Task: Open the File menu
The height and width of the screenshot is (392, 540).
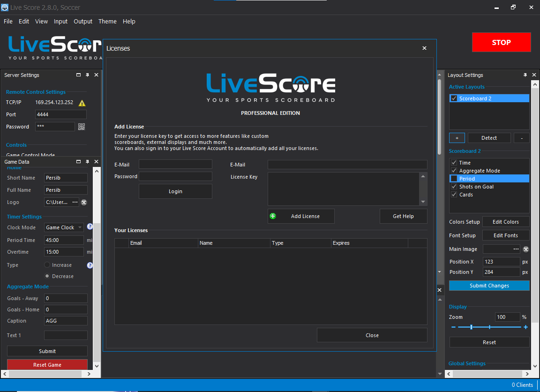Action: (8, 22)
